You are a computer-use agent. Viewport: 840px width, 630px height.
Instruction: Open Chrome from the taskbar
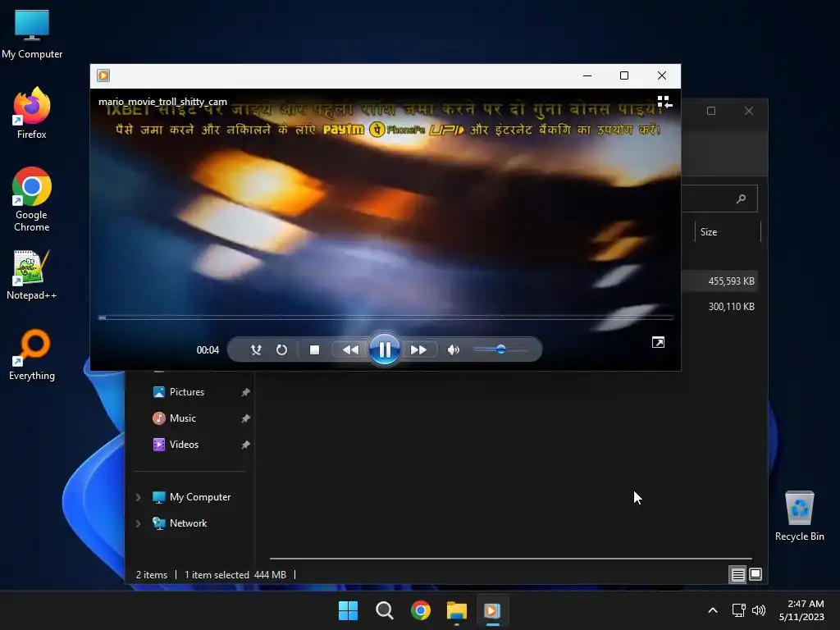421,610
